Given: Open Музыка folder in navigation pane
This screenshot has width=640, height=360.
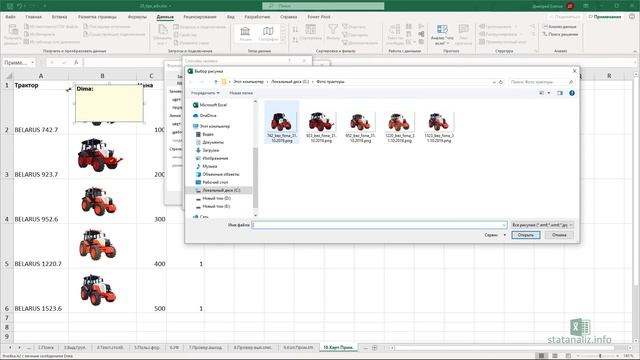Looking at the screenshot, I should 206,166.
